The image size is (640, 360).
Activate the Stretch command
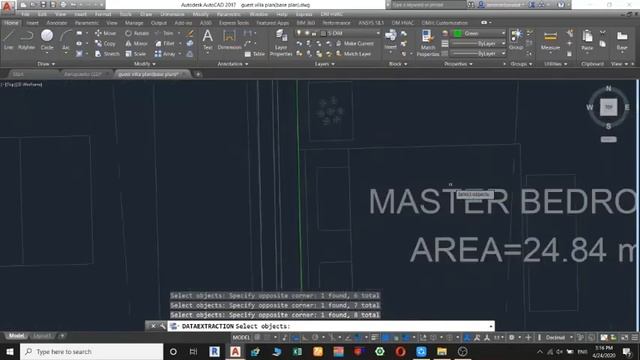[107, 53]
